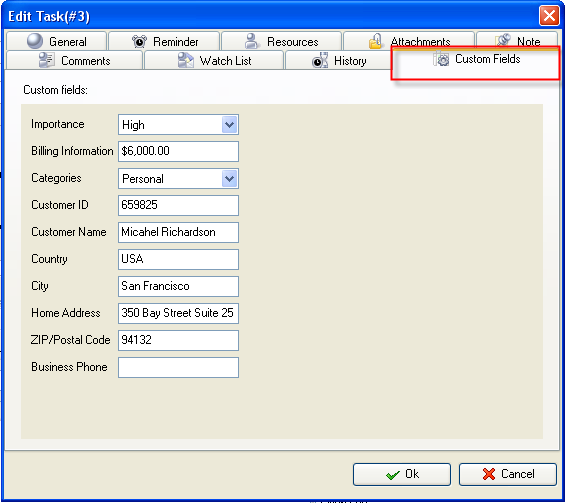Click the General tab sphere icon

point(35,41)
